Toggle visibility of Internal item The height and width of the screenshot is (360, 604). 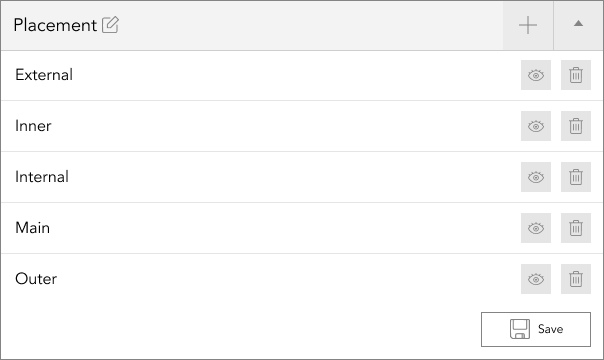pos(536,177)
